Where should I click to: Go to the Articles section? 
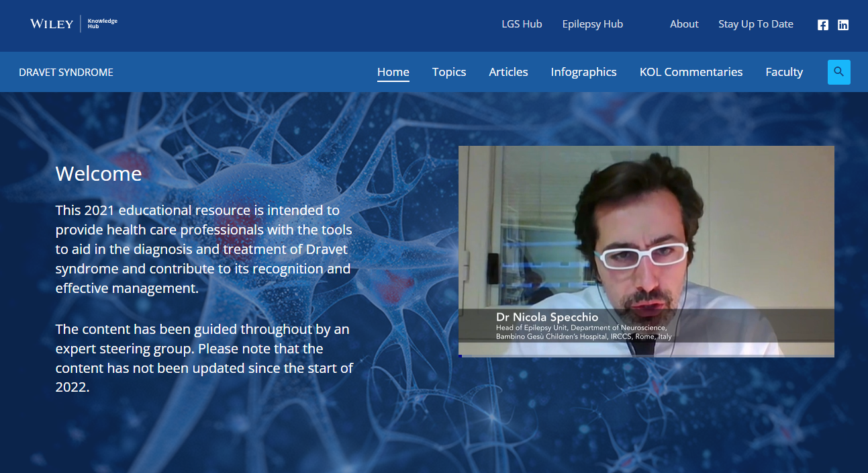tap(508, 72)
